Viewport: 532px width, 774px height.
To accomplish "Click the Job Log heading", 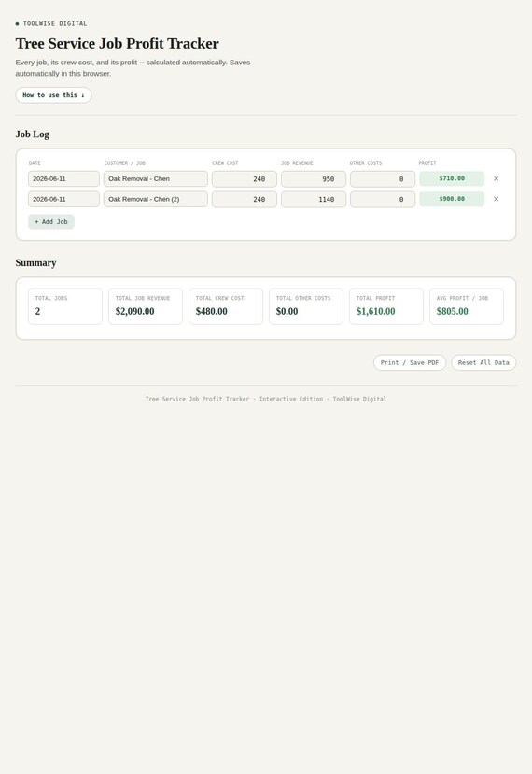I will coord(32,134).
